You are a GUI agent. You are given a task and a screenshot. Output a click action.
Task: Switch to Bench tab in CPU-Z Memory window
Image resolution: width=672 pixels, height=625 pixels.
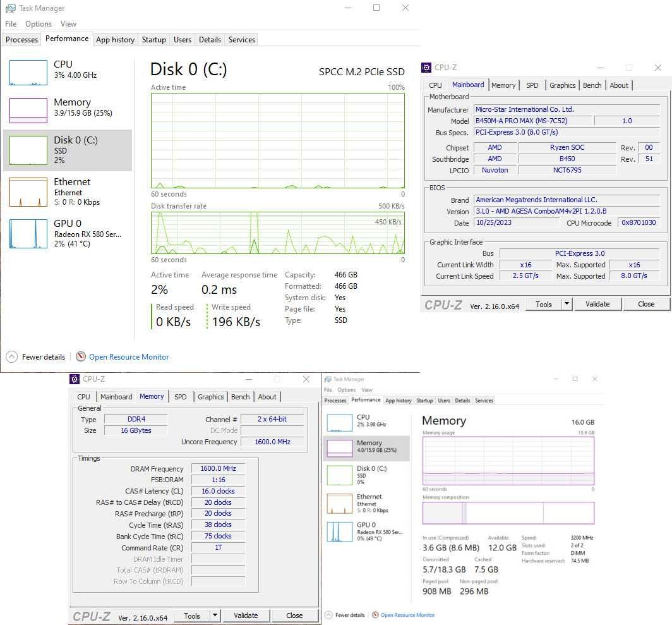coord(240,397)
